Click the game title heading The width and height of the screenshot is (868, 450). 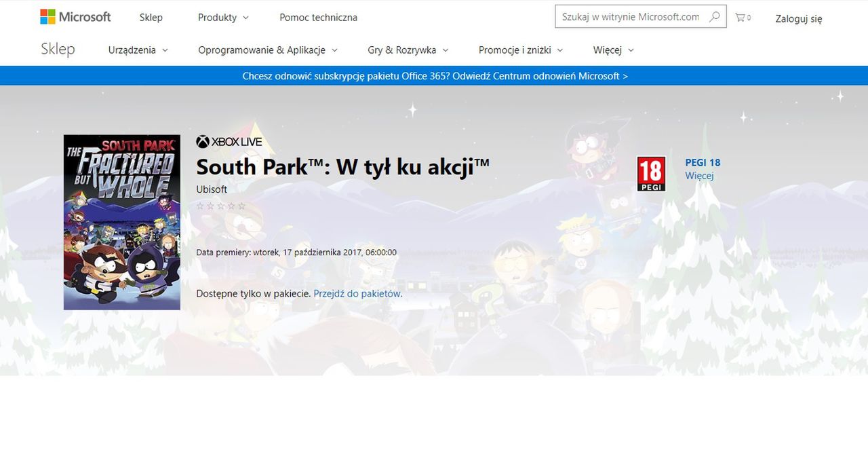tap(342, 166)
